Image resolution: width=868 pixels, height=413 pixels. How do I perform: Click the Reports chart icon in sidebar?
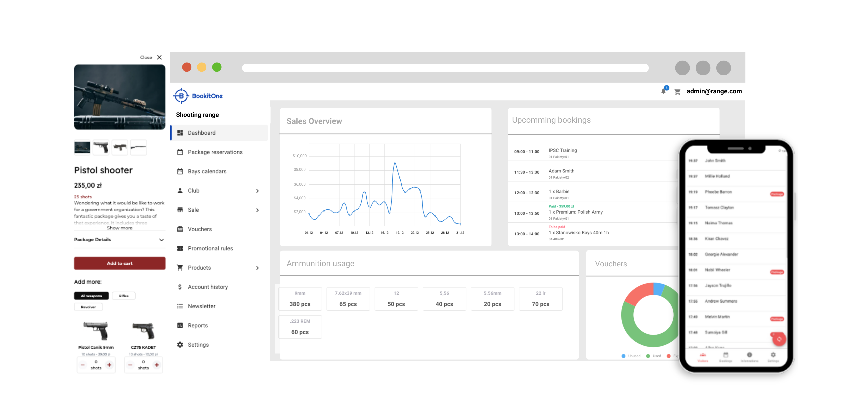(x=180, y=325)
